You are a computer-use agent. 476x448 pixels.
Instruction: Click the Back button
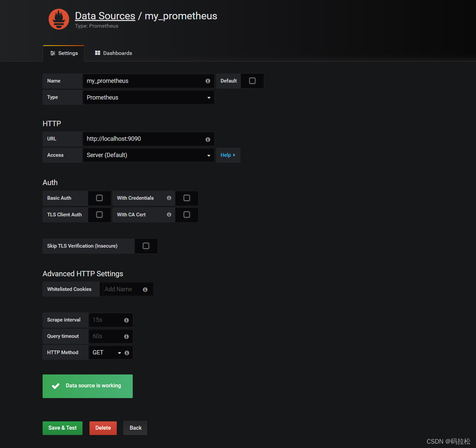(135, 428)
